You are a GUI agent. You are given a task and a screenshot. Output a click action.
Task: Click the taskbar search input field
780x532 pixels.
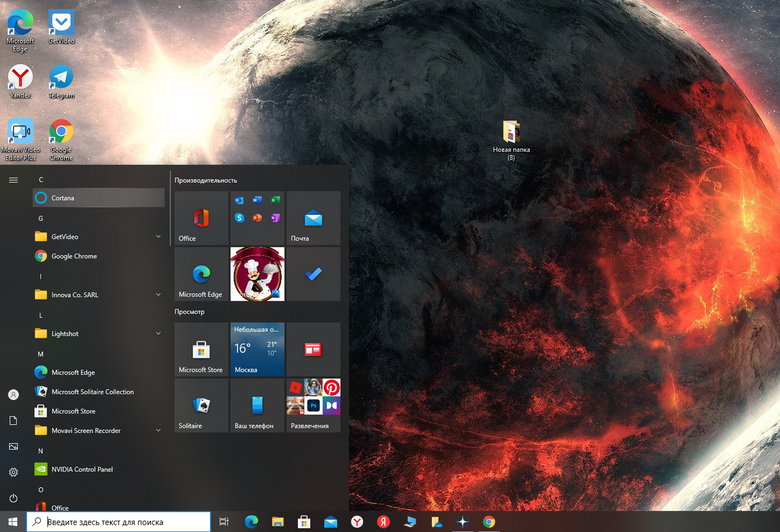118,522
